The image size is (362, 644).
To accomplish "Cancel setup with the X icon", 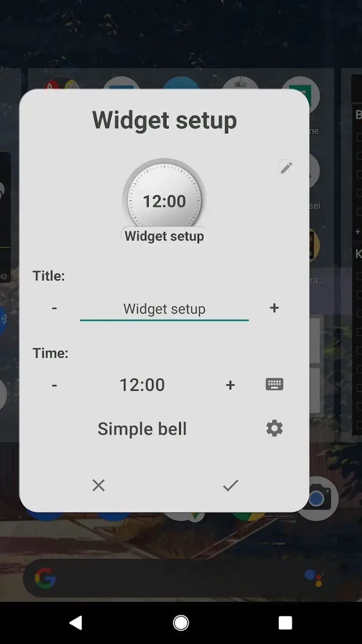I will tap(98, 485).
